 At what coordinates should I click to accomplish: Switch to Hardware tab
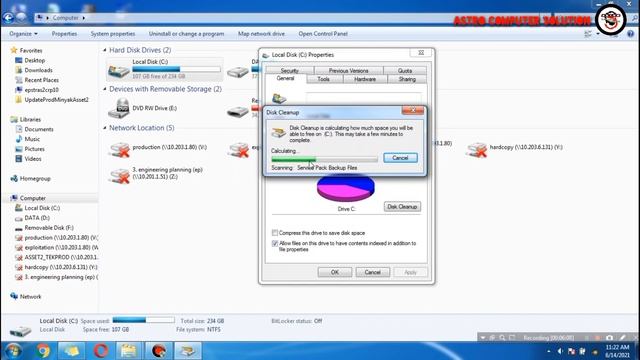point(365,79)
